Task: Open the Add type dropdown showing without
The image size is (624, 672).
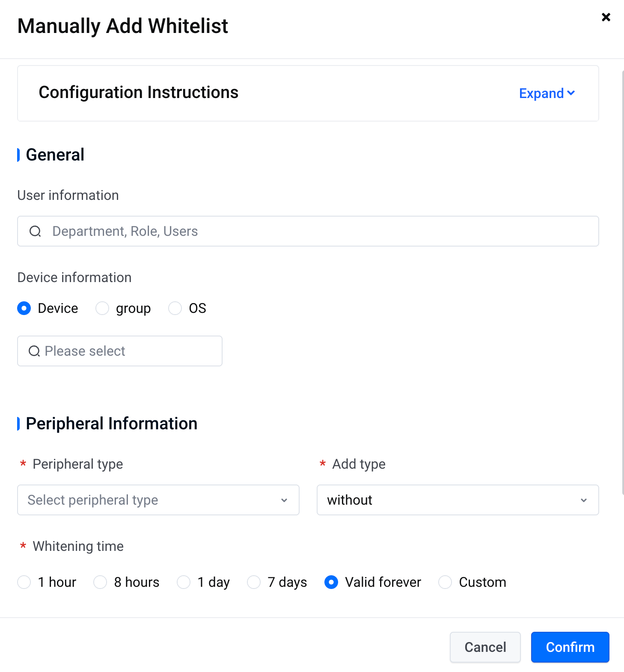Action: tap(458, 500)
